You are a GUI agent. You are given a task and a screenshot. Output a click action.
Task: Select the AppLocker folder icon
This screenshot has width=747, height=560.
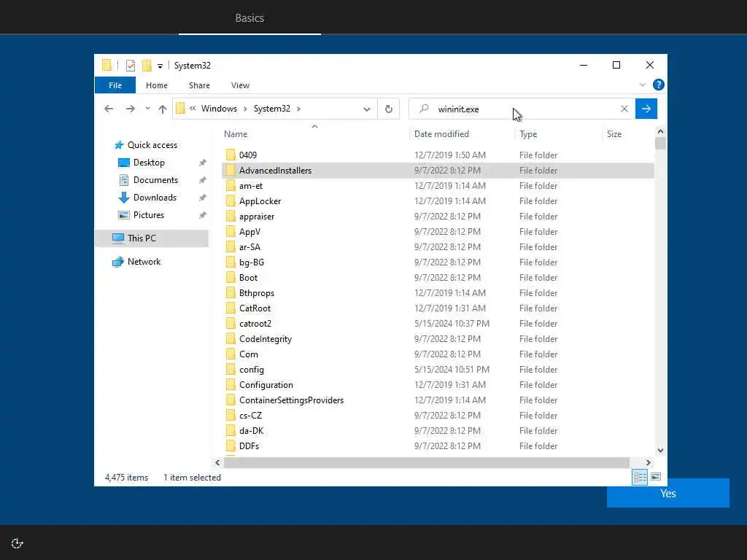(x=231, y=201)
